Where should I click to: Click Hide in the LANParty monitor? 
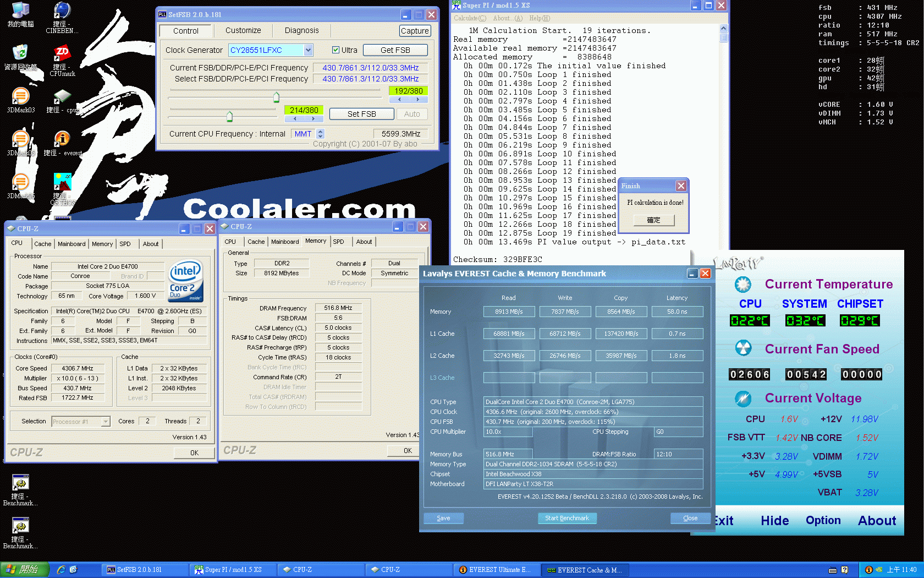775,520
